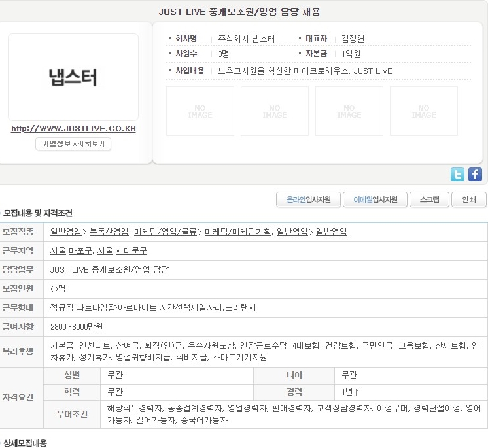The width and height of the screenshot is (488, 448).
Task: Click the 우대조건 text starting 해당직무경력자
Action: coord(294,414)
